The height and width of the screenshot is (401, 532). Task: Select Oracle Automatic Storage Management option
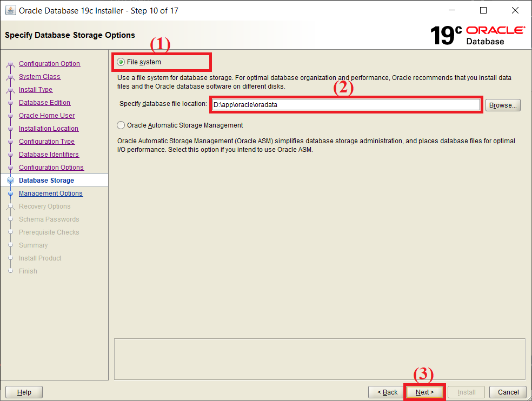[x=121, y=125]
